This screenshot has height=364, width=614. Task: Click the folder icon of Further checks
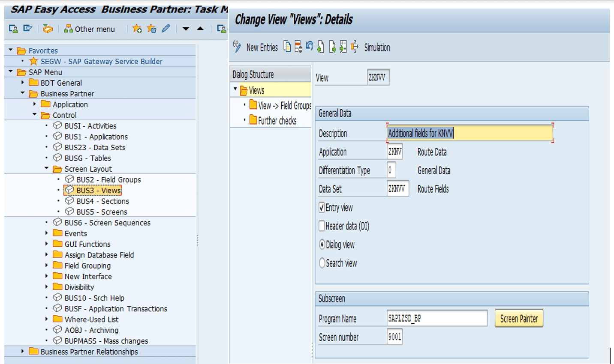coord(253,120)
